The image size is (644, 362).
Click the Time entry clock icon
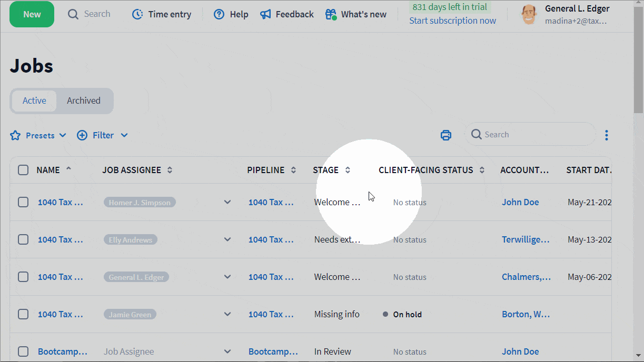(x=137, y=14)
